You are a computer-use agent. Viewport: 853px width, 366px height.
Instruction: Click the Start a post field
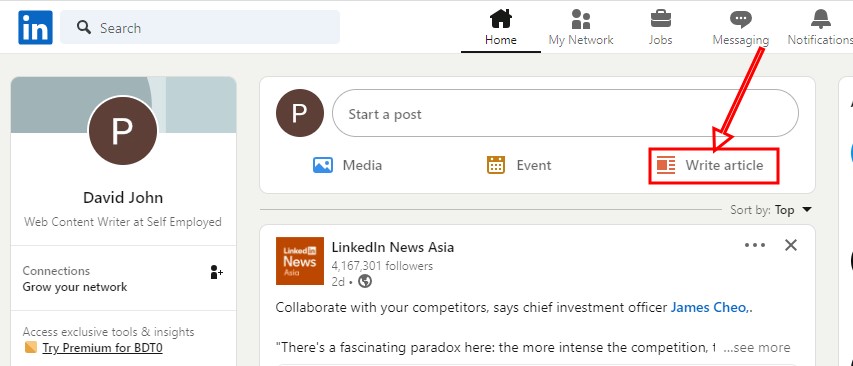[x=565, y=113]
